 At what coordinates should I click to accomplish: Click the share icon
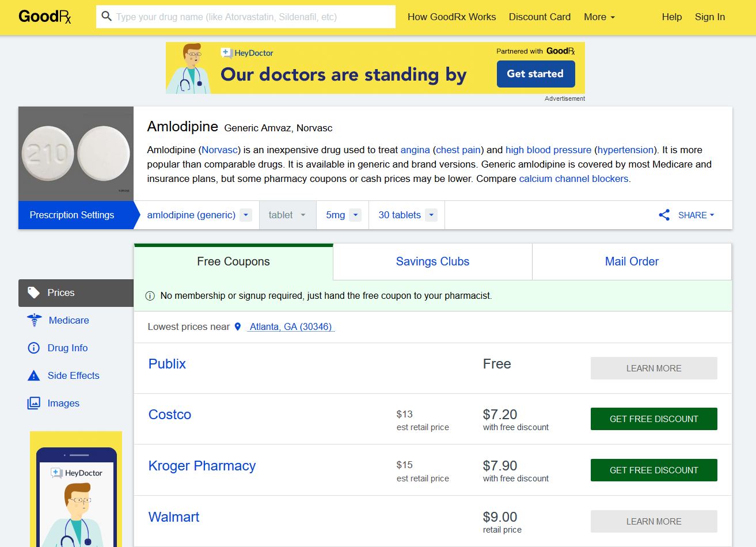[664, 215]
